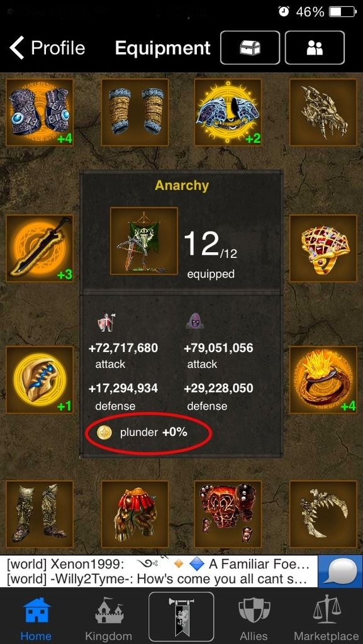Select the blue-gem gauntlets with +4

click(x=40, y=112)
